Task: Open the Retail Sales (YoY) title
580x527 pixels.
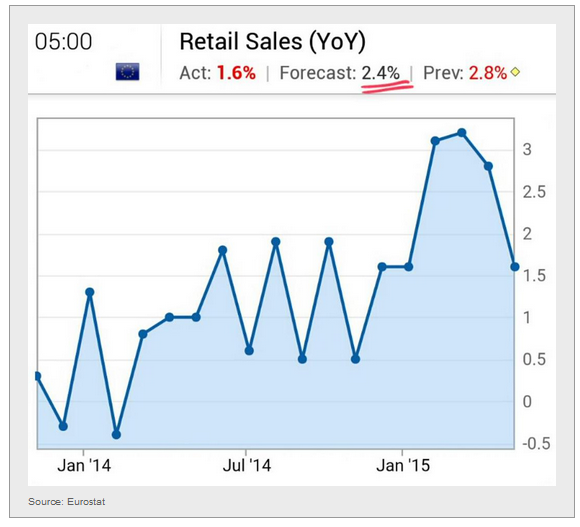Action: click(272, 41)
